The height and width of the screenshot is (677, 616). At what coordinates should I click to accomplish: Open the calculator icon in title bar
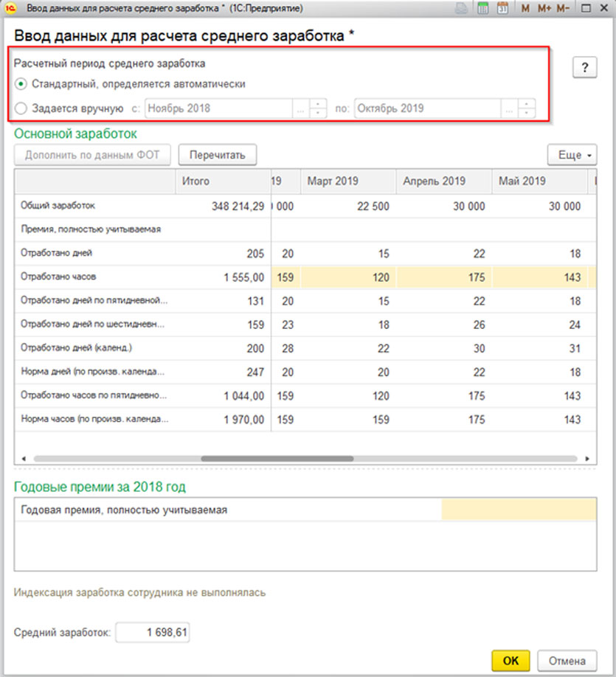[x=483, y=8]
